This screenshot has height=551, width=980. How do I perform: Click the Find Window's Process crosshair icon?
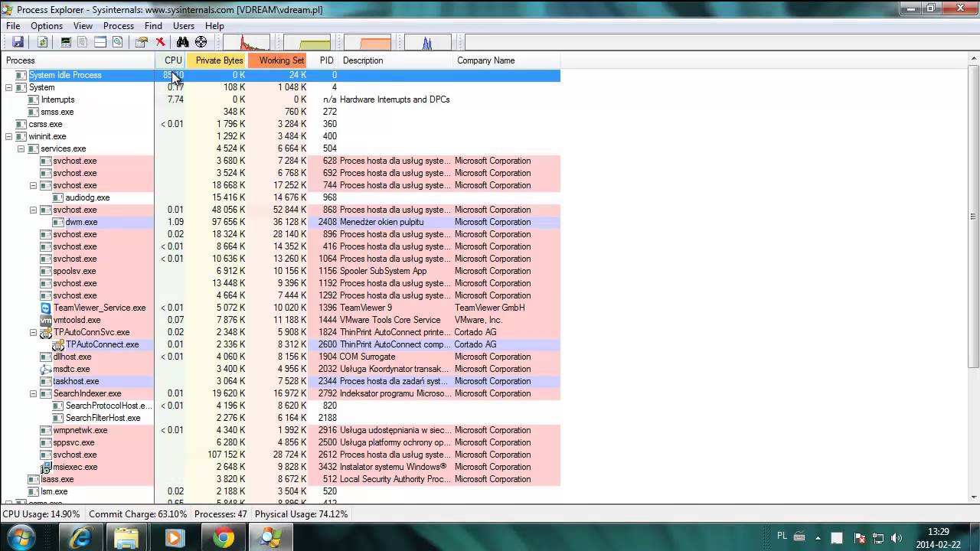[201, 42]
